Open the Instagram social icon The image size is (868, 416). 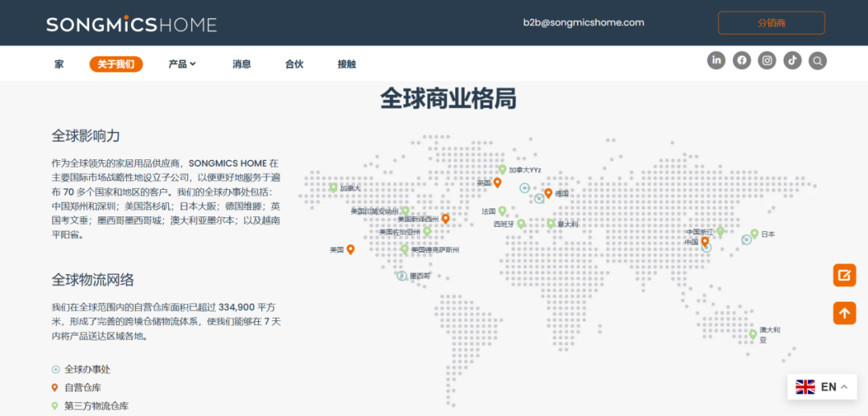click(x=768, y=60)
